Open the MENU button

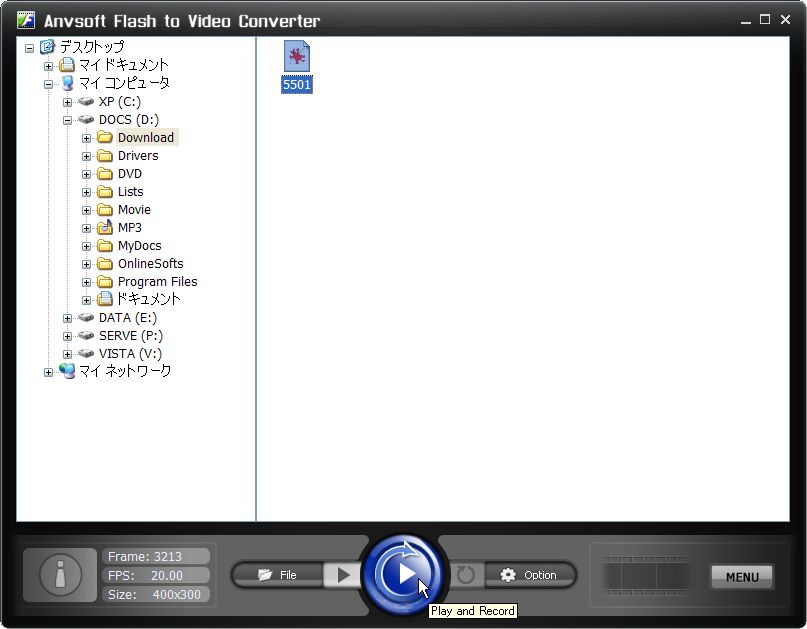tap(742, 577)
